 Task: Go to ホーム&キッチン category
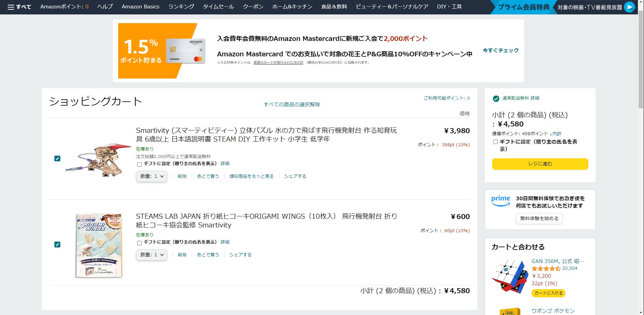[x=292, y=7]
